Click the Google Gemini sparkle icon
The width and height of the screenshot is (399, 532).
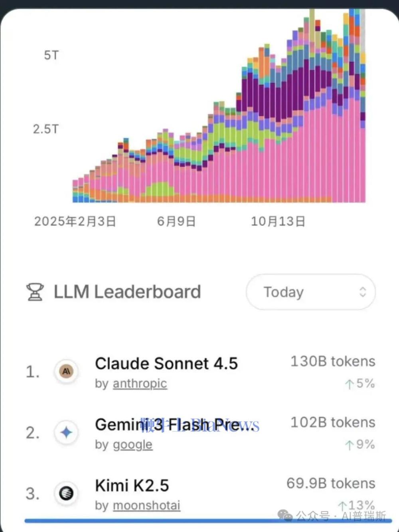(66, 432)
